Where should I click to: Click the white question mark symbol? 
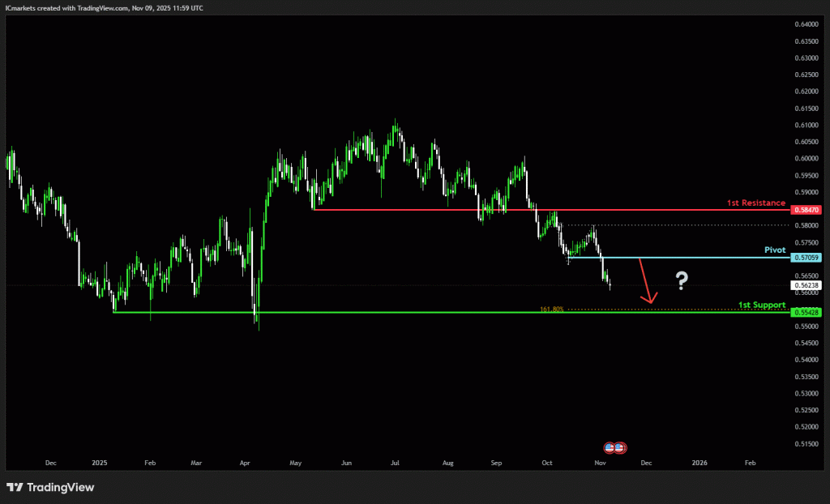click(682, 281)
